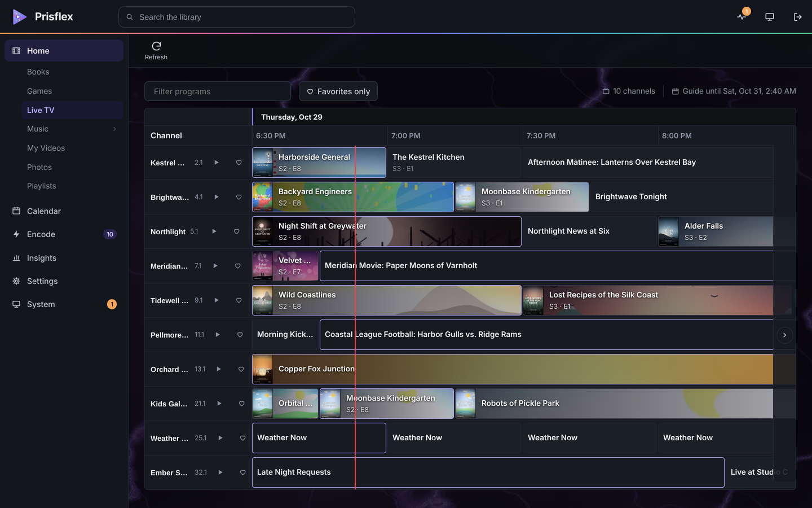Play the Brightwave channel 4.1
Image resolution: width=812 pixels, height=508 pixels.
(217, 197)
